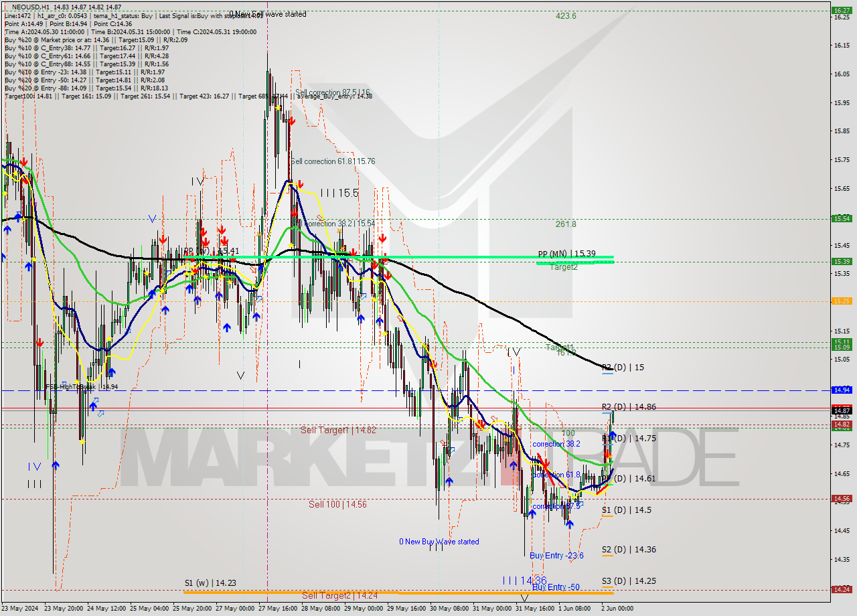857x616 pixels.
Task: Select the 'R3 (D) | 15' resistance label
Action: 623,368
